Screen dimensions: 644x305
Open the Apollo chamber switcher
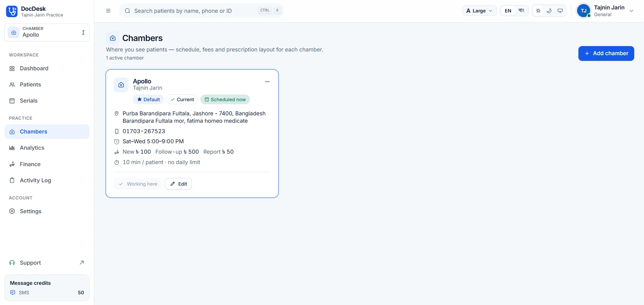47,32
